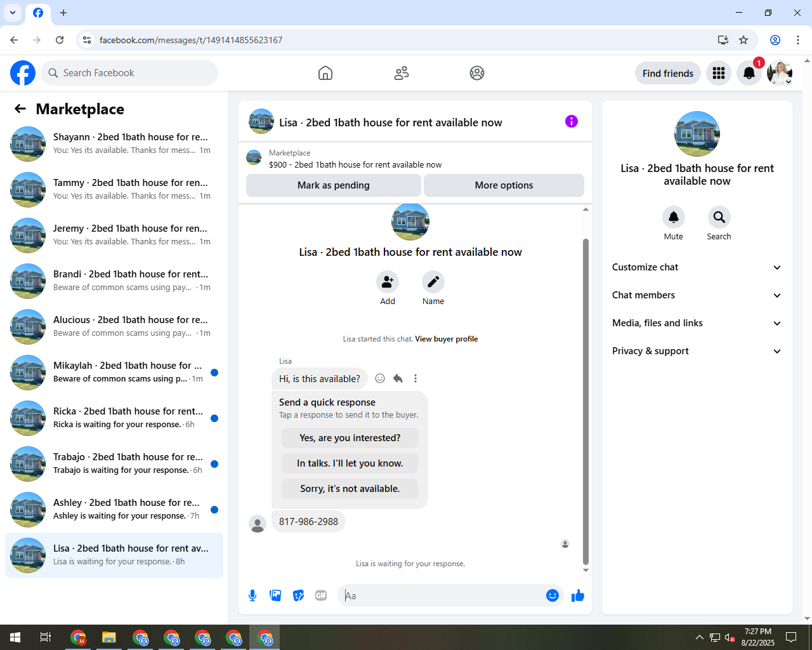Image resolution: width=812 pixels, height=650 pixels.
Task: Open the browser tab search dropdown
Action: 13,13
